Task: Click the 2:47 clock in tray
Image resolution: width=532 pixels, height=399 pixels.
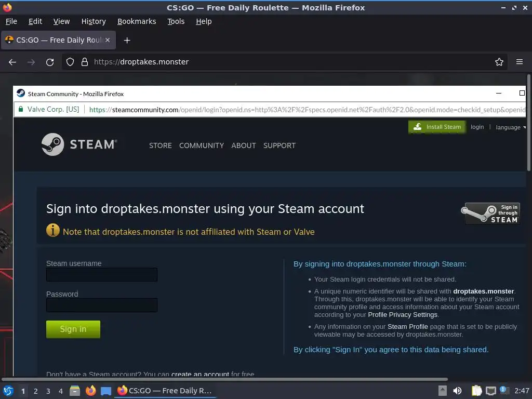Action: pyautogui.click(x=522, y=391)
